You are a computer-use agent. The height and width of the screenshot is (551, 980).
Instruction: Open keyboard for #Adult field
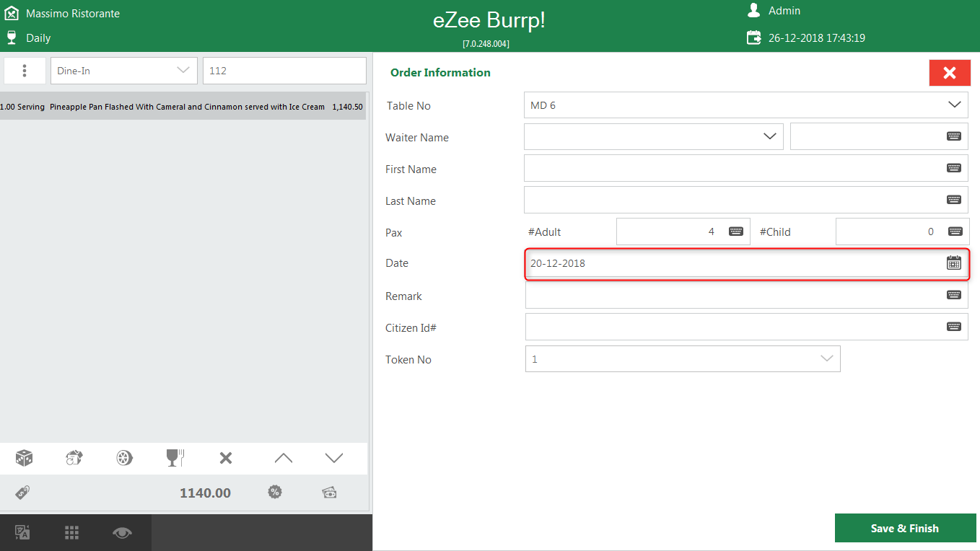tap(735, 232)
